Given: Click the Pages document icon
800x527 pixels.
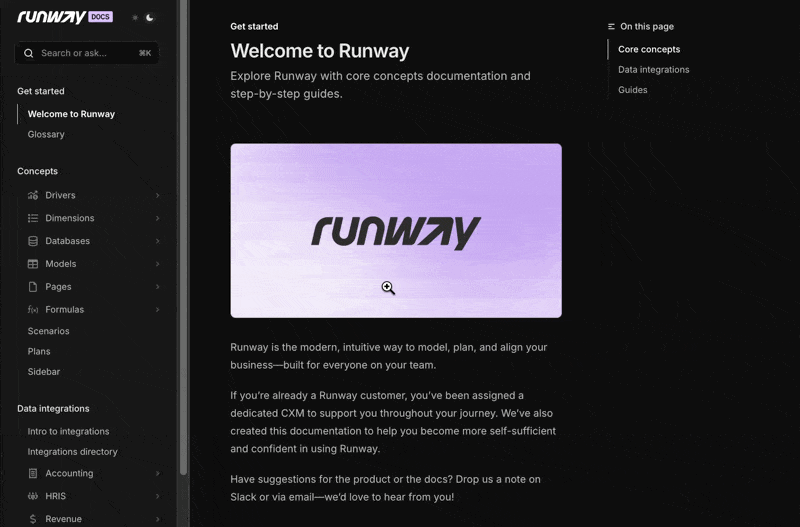Looking at the screenshot, I should point(33,287).
